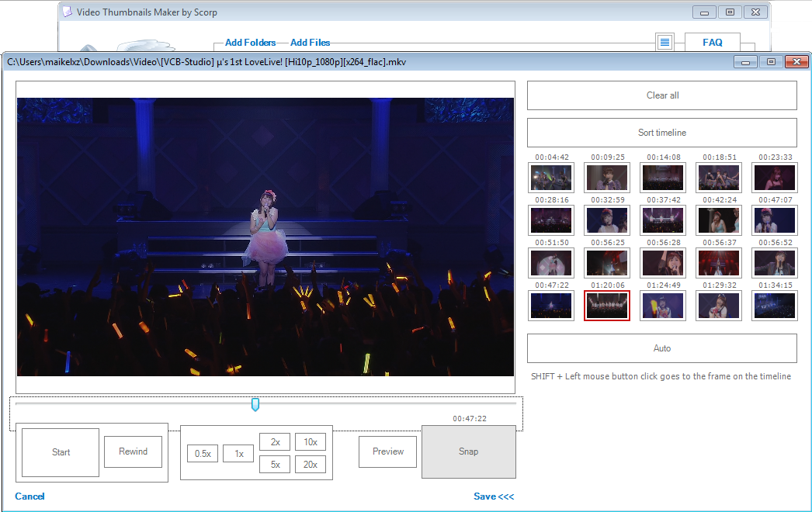Viewport: 812px width, 512px height.
Task: Select the red-highlighted thumbnail at 01:20:06
Action: click(x=607, y=306)
